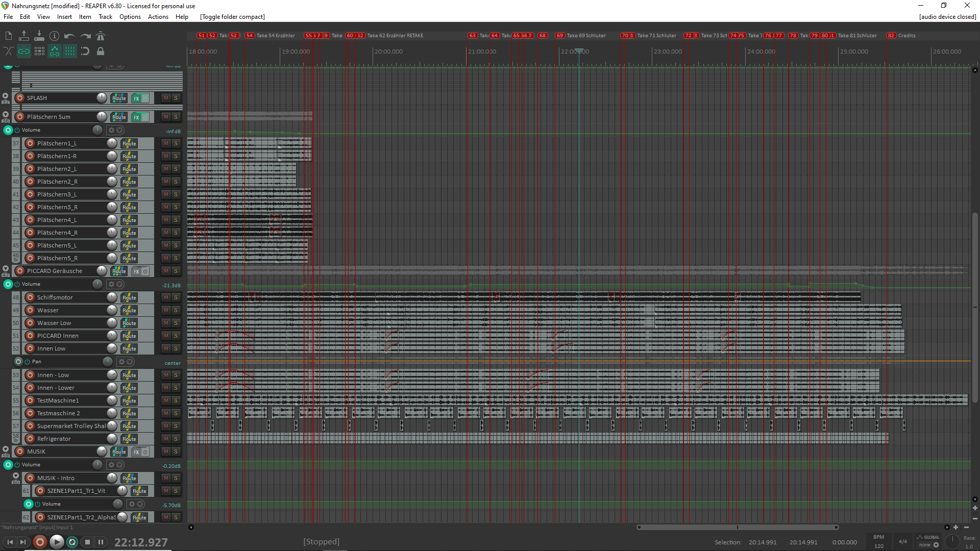The image size is (980, 551).
Task: Click the grid lines toolbar icon
Action: tap(70, 51)
